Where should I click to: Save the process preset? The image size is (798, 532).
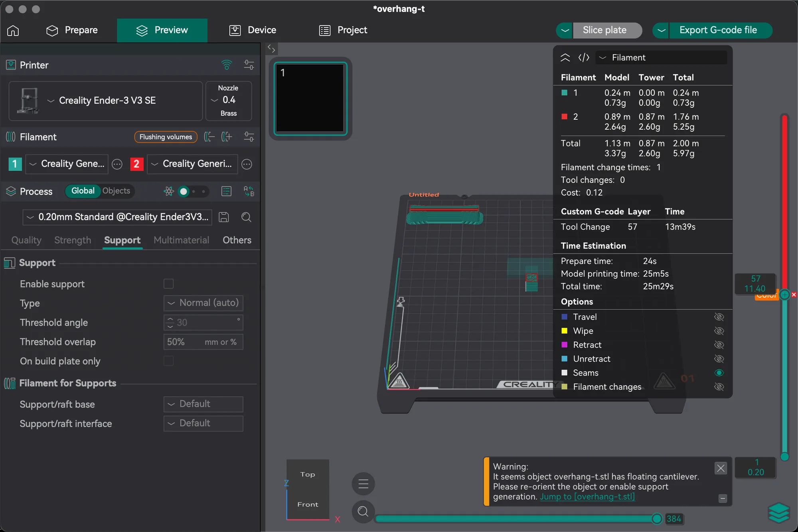[224, 217]
